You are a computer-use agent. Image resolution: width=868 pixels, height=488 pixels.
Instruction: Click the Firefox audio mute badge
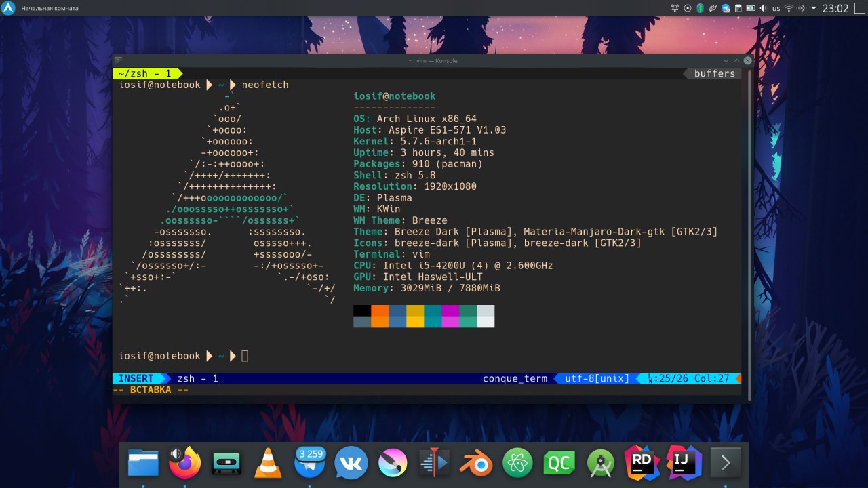point(176,453)
